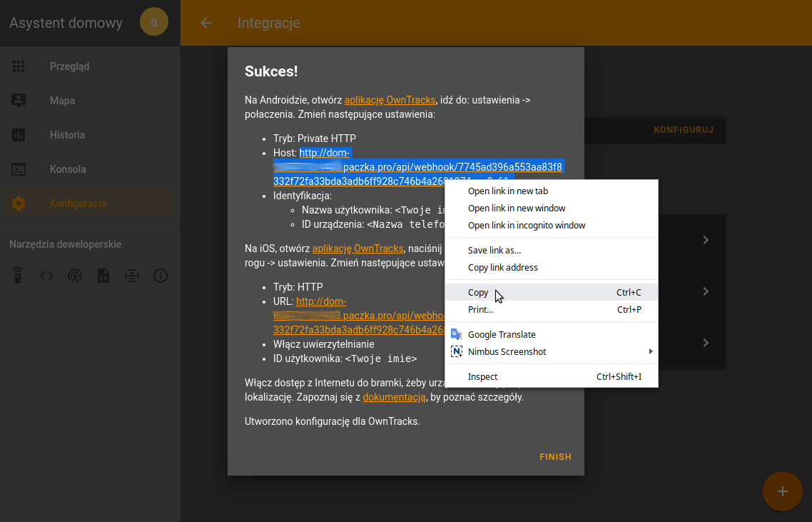
Task: Click the iOS URL webhook link
Action: (x=360, y=315)
